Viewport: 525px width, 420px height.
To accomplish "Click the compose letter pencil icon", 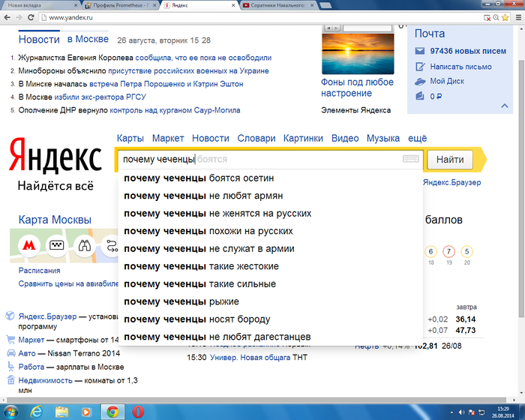I will tap(420, 67).
